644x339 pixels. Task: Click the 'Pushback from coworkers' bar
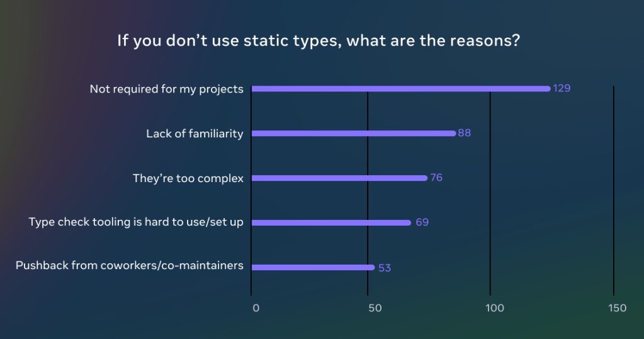coord(312,267)
